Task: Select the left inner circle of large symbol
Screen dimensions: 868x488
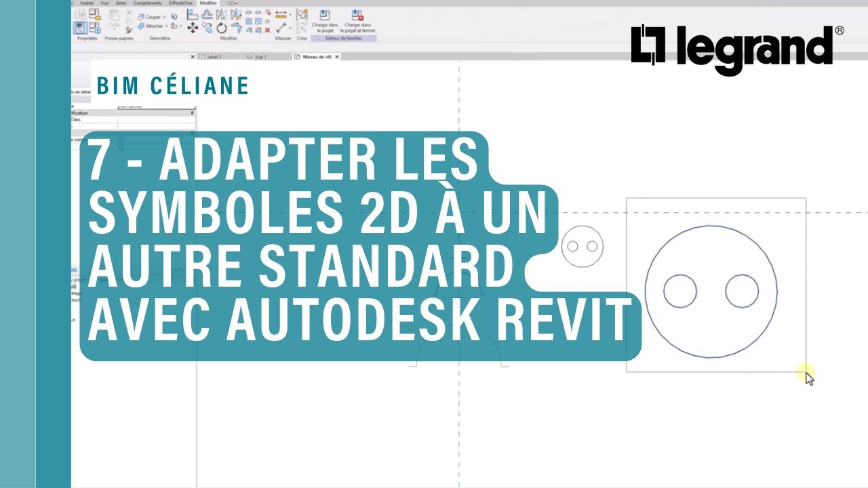Action: [680, 291]
